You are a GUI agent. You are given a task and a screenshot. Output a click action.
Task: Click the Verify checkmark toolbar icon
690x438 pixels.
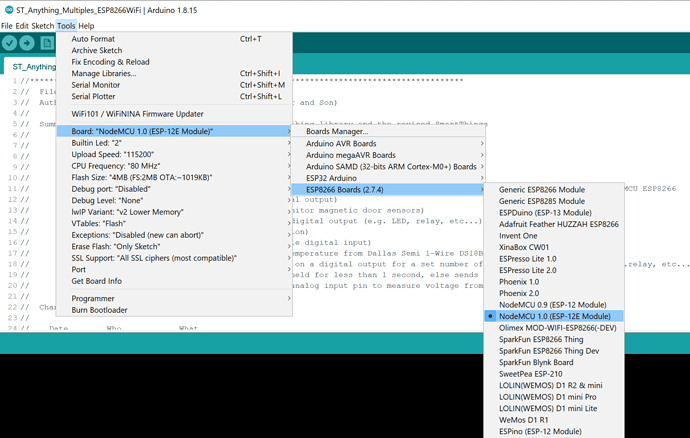[x=9, y=43]
